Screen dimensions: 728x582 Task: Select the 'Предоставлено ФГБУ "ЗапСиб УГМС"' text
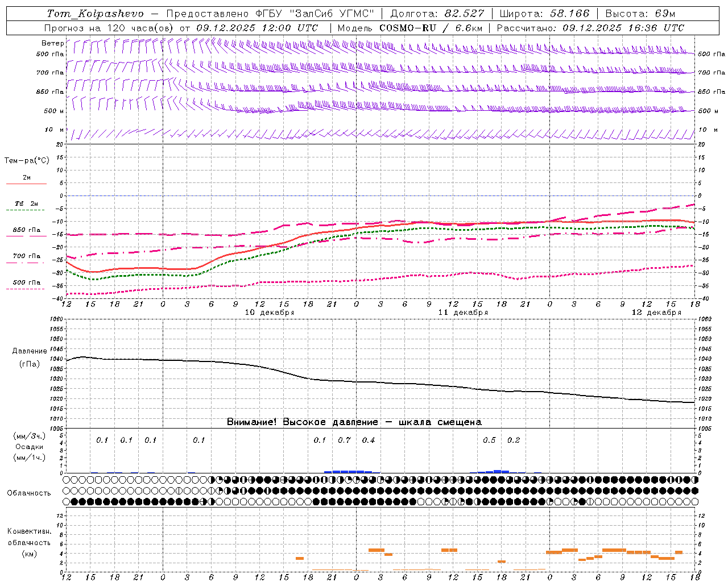point(270,14)
